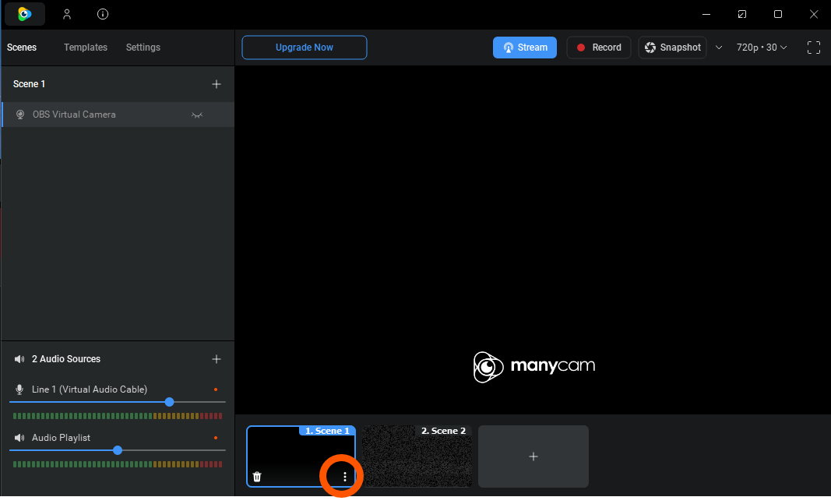This screenshot has height=504, width=831.
Task: Open the ManyCam logo menu
Action: click(24, 14)
